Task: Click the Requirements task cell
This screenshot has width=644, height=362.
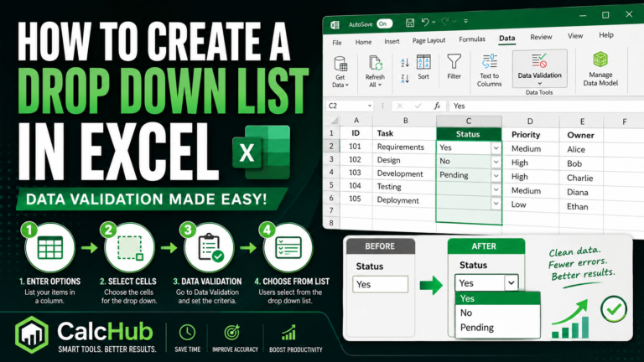Action: [404, 147]
